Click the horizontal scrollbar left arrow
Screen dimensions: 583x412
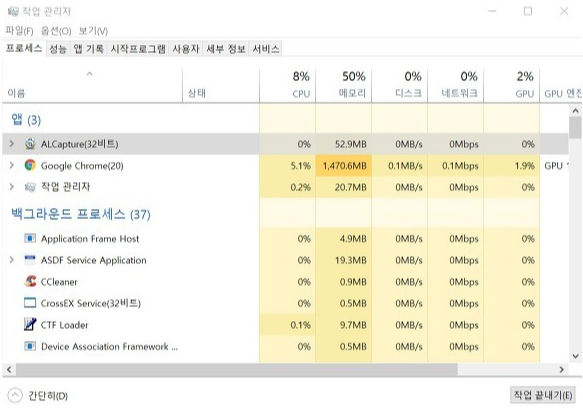tap(9, 370)
